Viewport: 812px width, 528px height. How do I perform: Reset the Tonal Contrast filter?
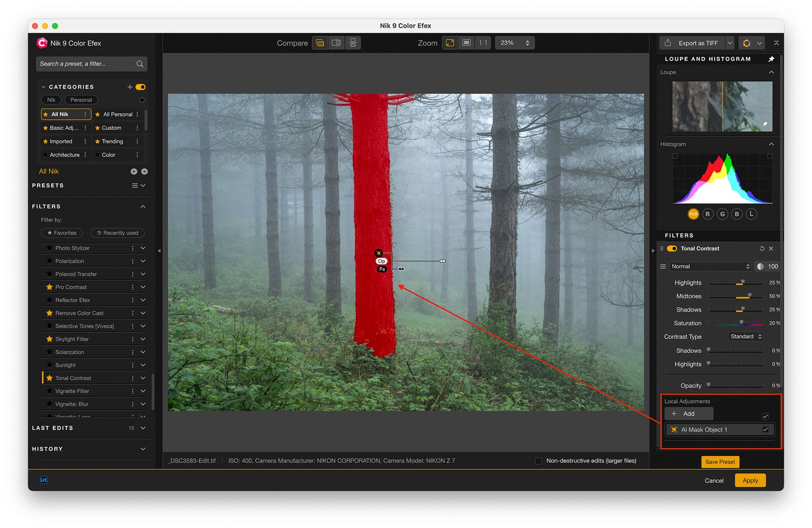(x=762, y=249)
